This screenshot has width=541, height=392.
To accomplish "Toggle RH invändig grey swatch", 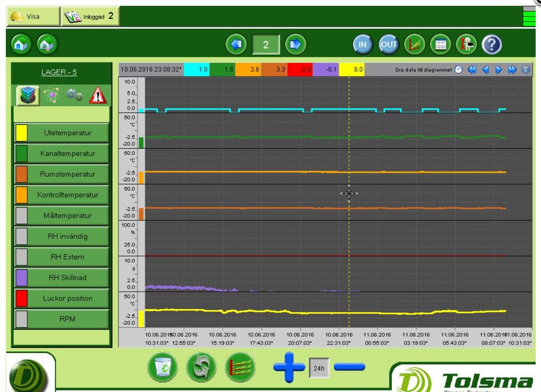I will 21,236.
